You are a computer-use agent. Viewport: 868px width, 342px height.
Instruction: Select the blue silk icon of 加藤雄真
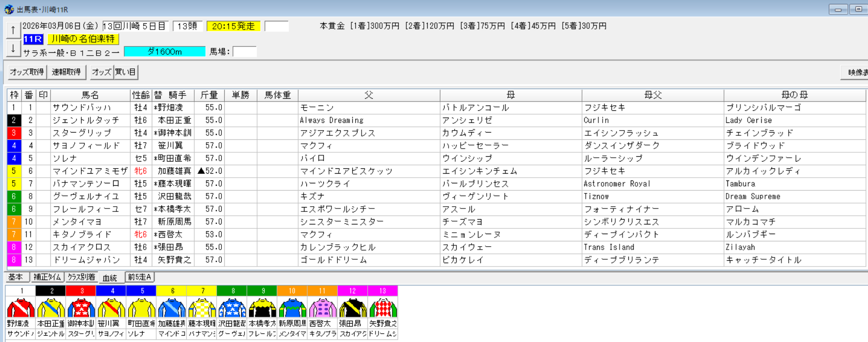[x=172, y=308]
